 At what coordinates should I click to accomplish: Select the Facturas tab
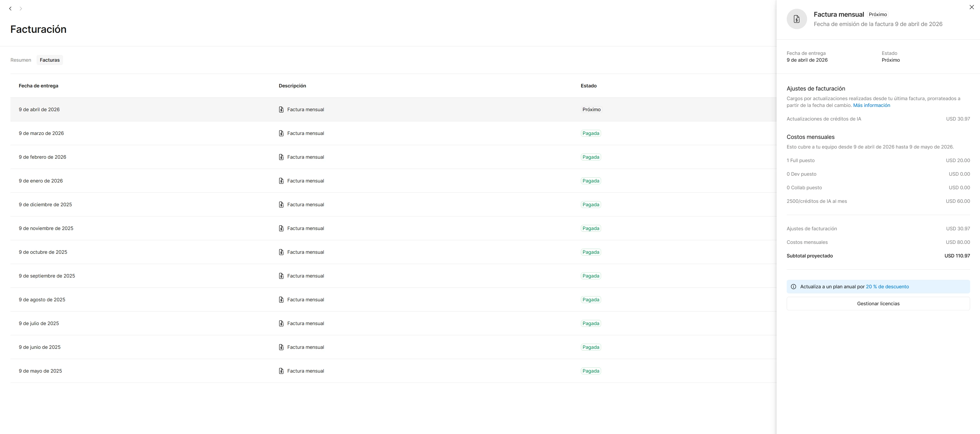point(50,60)
